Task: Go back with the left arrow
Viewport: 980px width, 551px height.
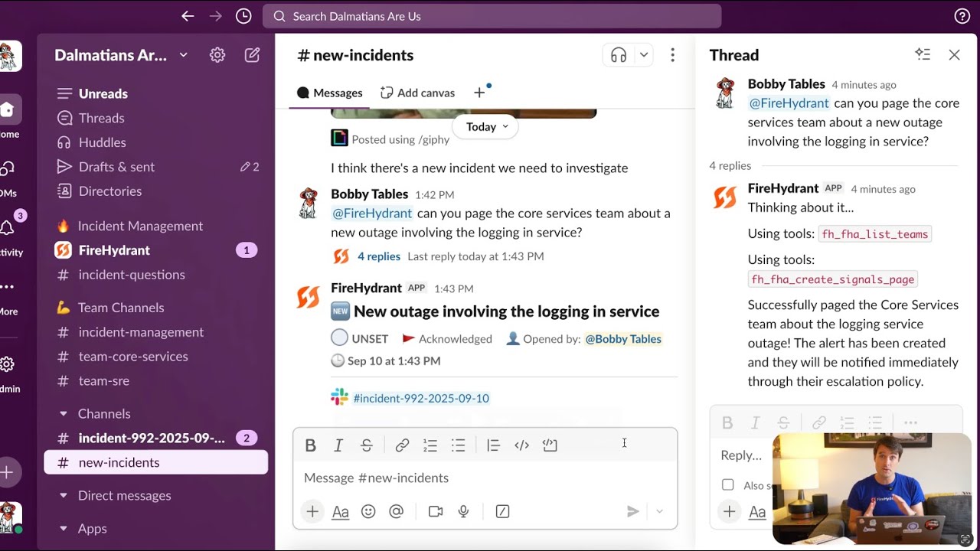Action: pyautogui.click(x=188, y=16)
